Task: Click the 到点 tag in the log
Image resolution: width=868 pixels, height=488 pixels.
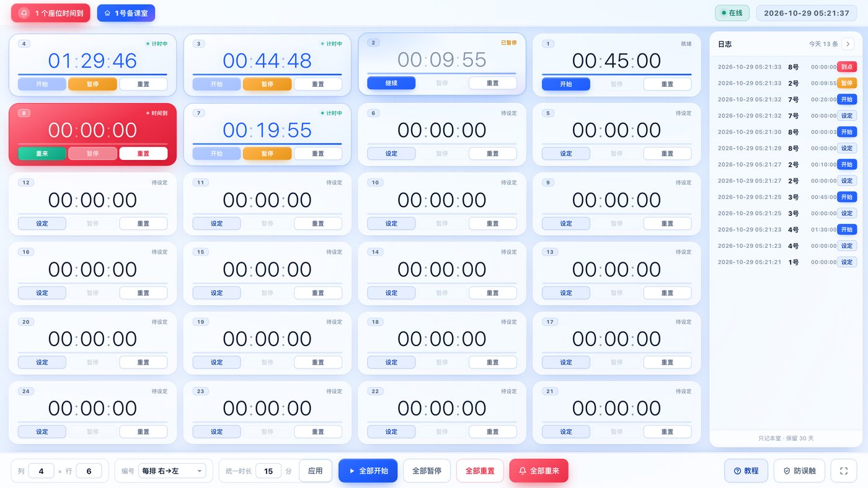Action: click(x=847, y=67)
